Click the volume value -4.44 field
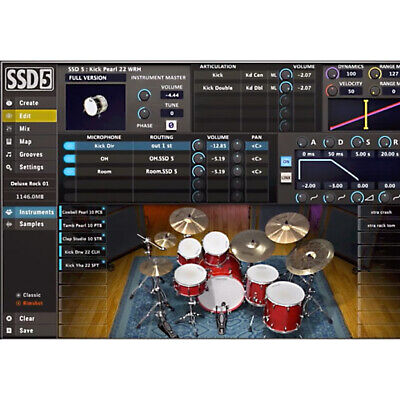Screen dimensions: 400x400 (172, 95)
